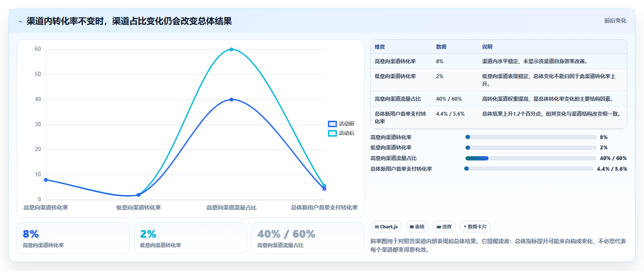Viewport: 644px width, 271px height.
Task: Click the lightning icon beside the title
Action: (20, 21)
